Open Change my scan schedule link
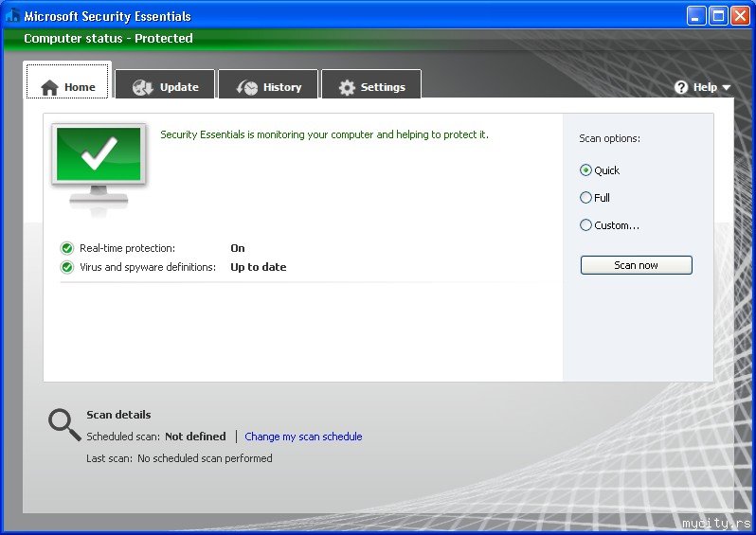Image resolution: width=756 pixels, height=535 pixels. click(303, 437)
